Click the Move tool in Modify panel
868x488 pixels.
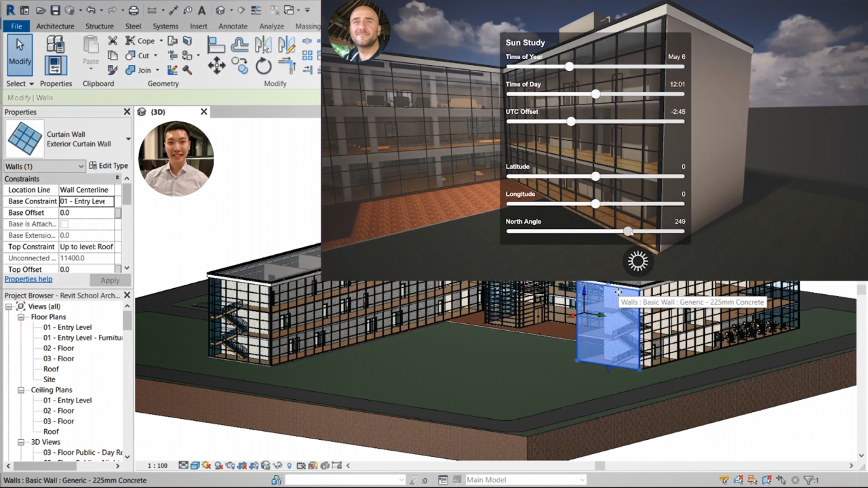click(x=217, y=66)
